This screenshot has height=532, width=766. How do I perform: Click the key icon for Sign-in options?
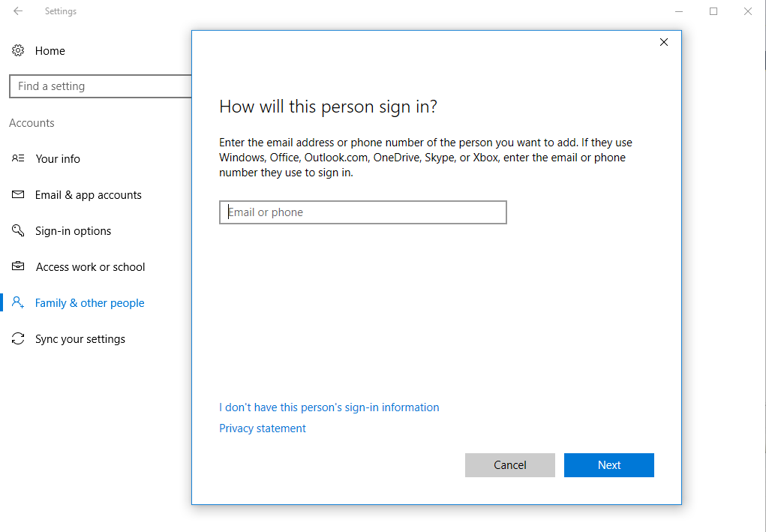[x=18, y=231]
